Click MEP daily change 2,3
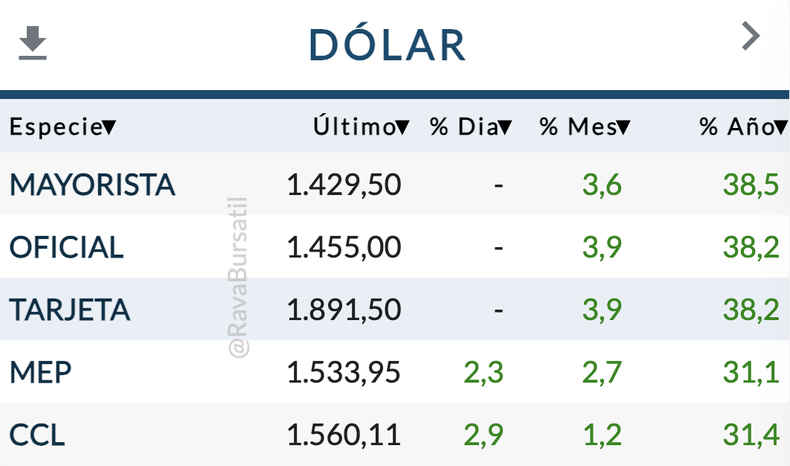This screenshot has height=466, width=790. pos(483,372)
